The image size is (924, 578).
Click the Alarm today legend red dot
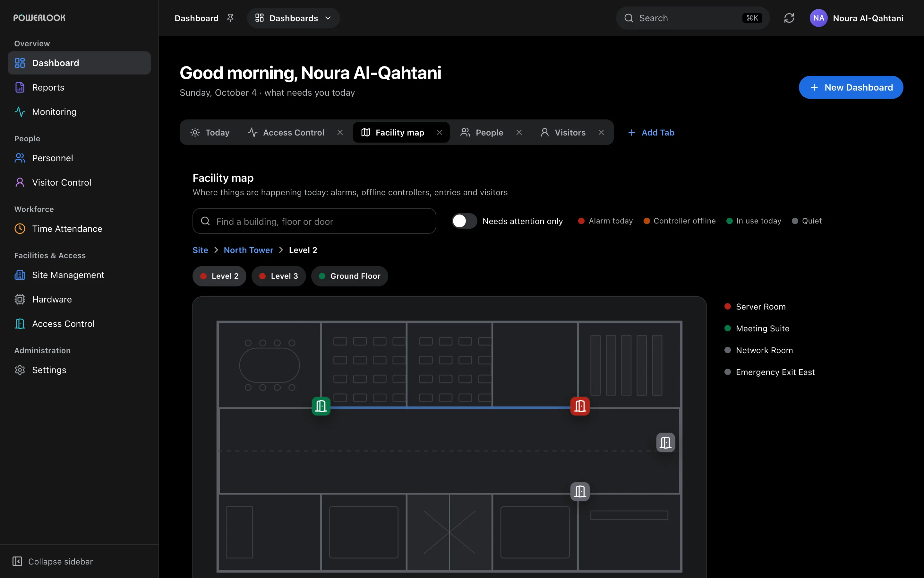coord(581,221)
